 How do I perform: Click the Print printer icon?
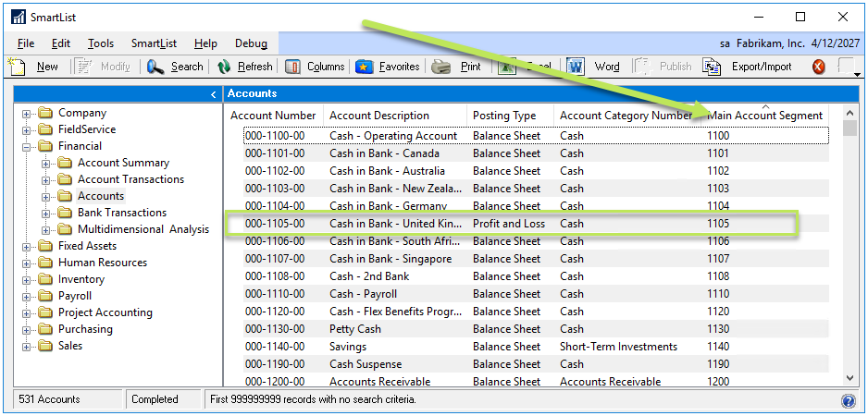(x=440, y=67)
